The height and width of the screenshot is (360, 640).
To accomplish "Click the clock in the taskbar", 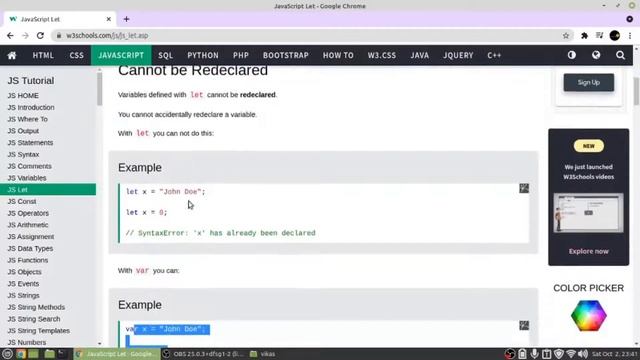I will [x=614, y=354].
